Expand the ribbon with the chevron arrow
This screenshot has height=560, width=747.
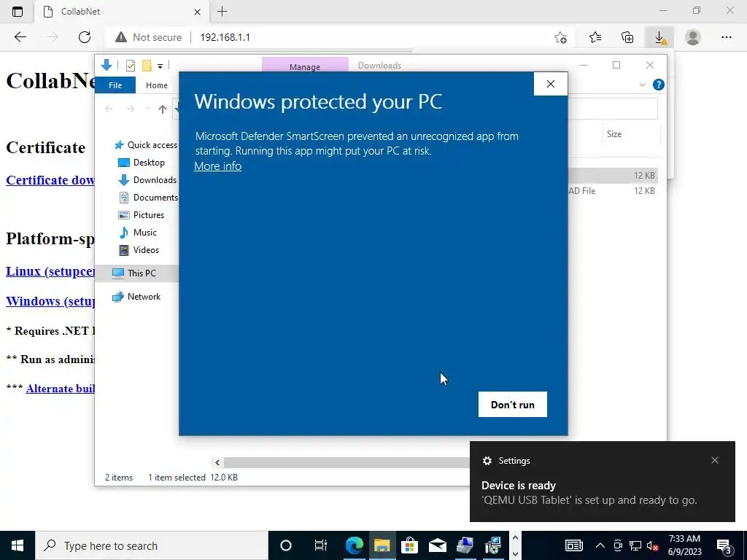pyautogui.click(x=642, y=85)
